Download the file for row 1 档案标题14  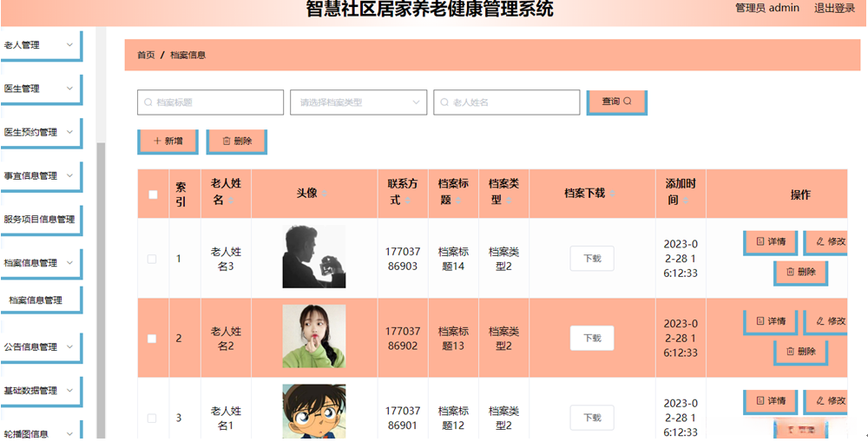click(x=592, y=259)
